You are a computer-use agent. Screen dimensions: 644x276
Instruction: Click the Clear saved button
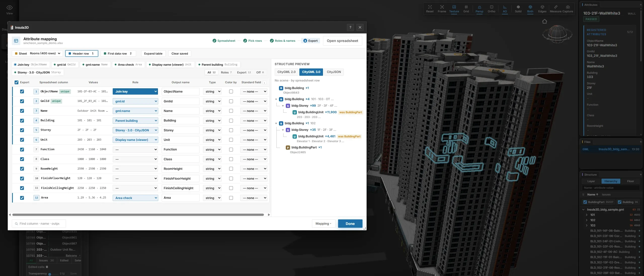pos(180,53)
